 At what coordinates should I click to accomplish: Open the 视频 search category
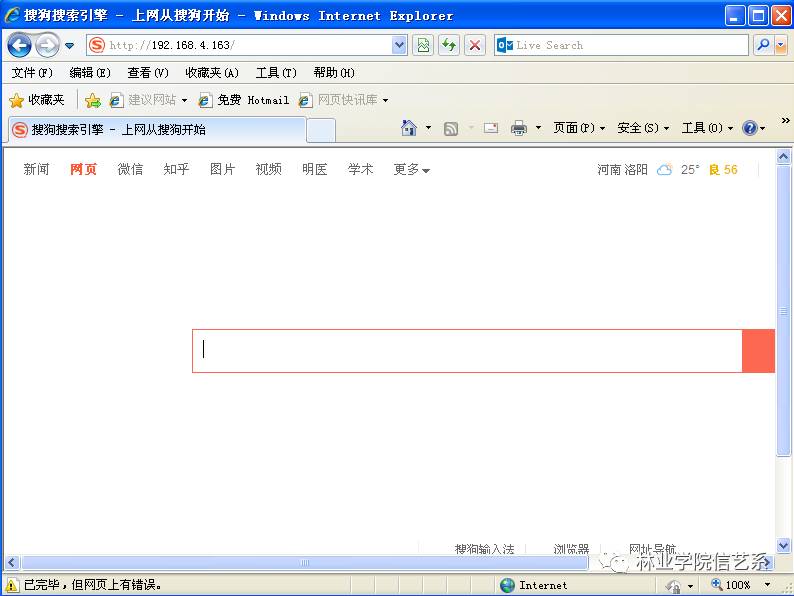point(268,169)
